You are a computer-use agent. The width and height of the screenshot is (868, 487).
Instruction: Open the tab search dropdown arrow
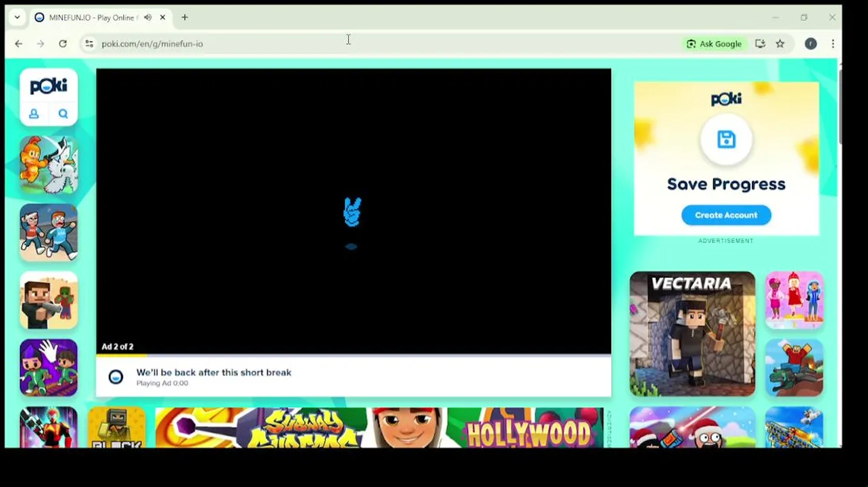pyautogui.click(x=17, y=18)
